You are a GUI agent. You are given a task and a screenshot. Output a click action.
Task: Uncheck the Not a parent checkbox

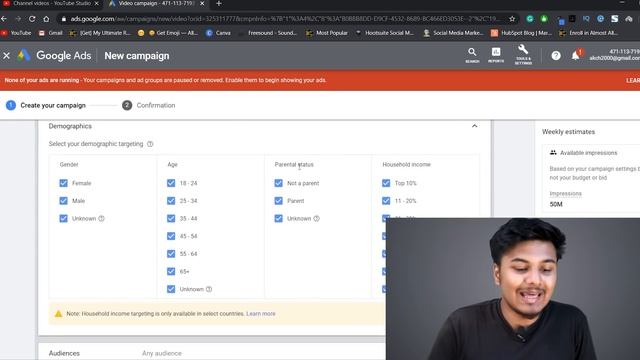point(278,183)
